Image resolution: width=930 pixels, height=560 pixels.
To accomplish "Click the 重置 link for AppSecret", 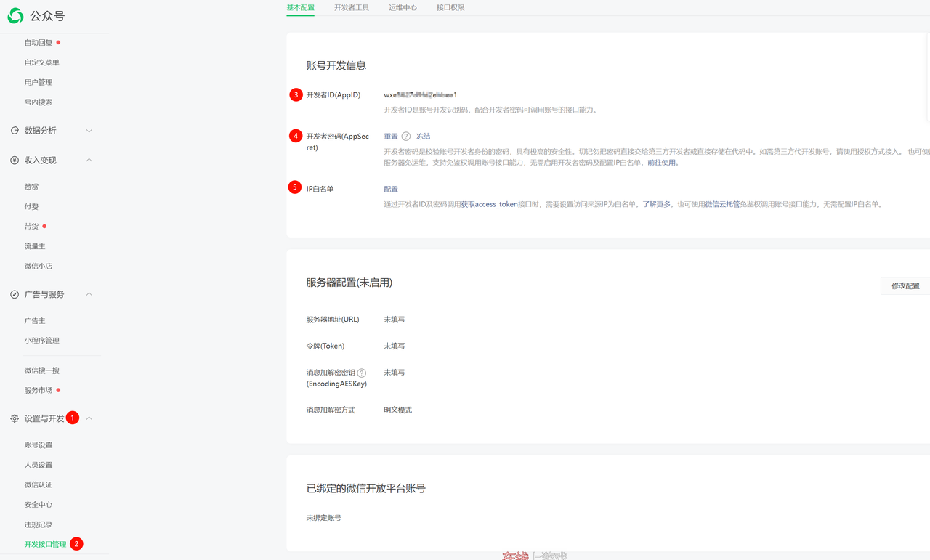I will [x=391, y=137].
